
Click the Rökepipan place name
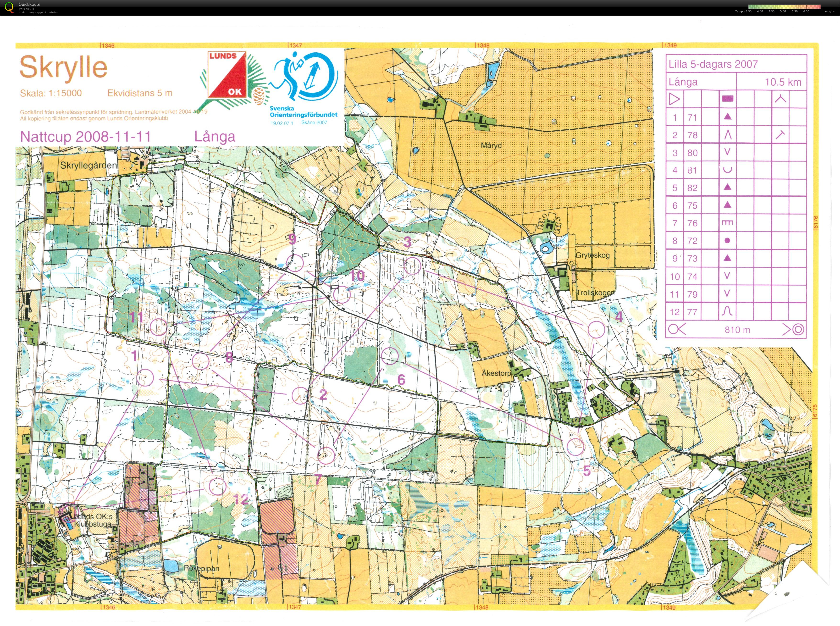[202, 568]
